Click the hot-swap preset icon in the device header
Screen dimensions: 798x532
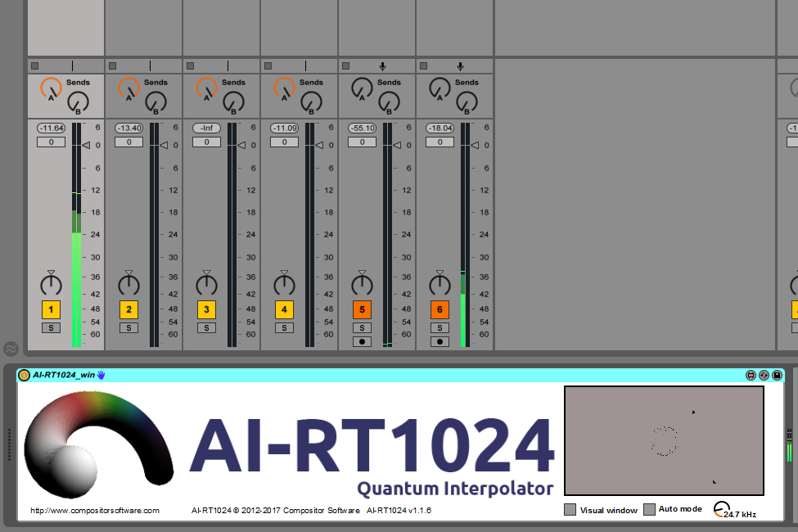coord(764,375)
